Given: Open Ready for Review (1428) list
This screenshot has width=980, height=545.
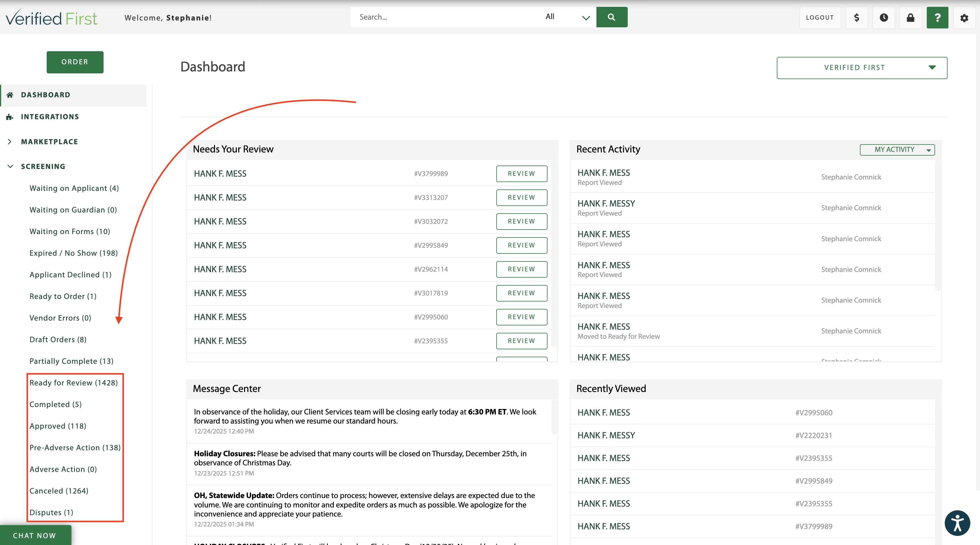Looking at the screenshot, I should point(73,383).
